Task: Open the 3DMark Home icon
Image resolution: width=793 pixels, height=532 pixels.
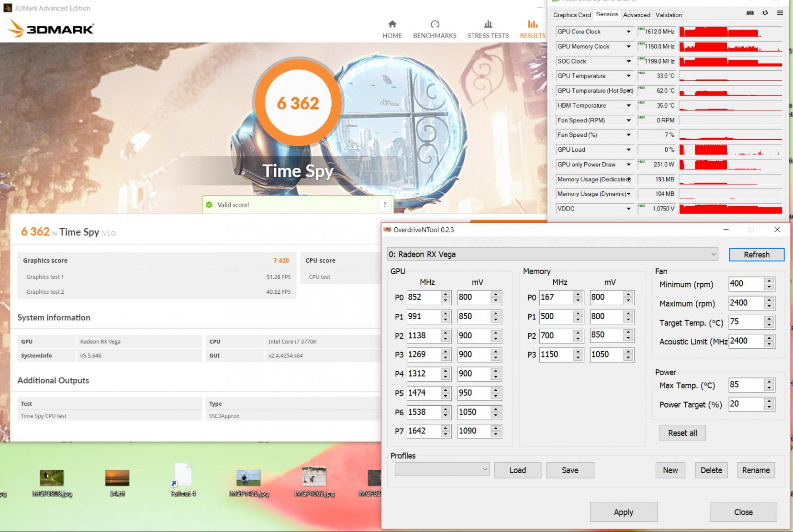Action: 392,24
